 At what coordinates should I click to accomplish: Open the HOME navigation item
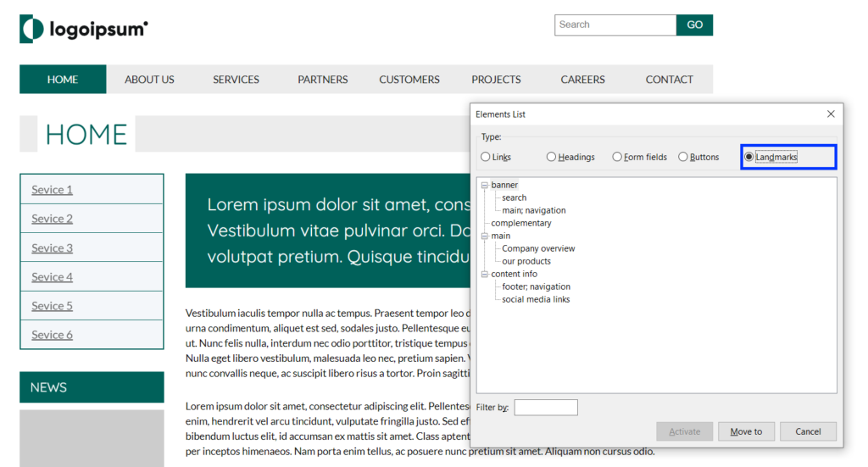point(63,79)
